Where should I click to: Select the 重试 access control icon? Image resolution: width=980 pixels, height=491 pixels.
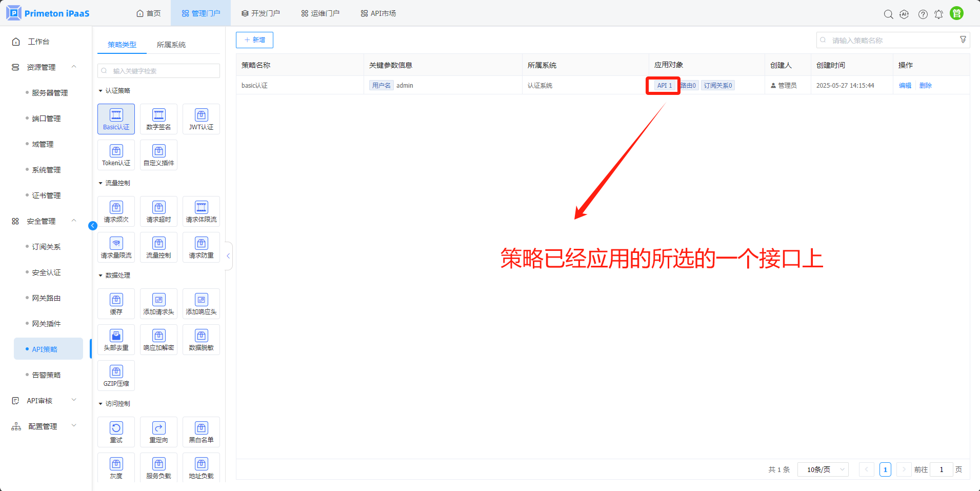pyautogui.click(x=116, y=432)
